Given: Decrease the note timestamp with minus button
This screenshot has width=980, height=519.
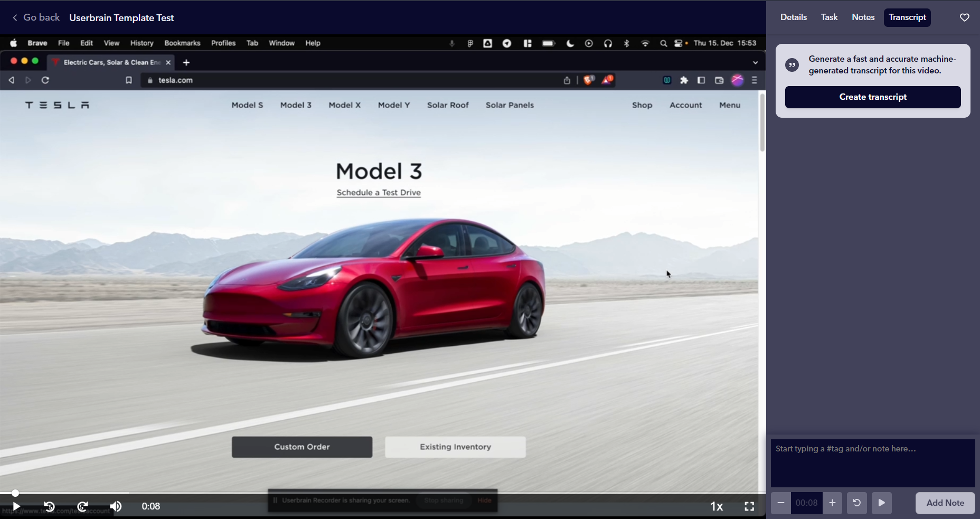Looking at the screenshot, I should (x=781, y=503).
